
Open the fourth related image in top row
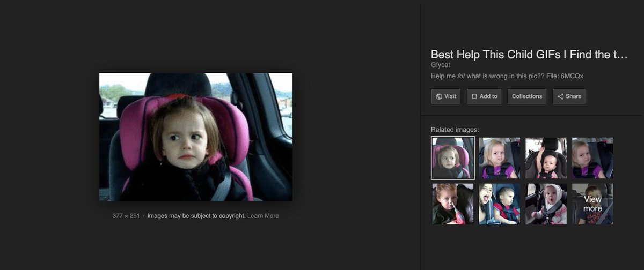pos(592,158)
